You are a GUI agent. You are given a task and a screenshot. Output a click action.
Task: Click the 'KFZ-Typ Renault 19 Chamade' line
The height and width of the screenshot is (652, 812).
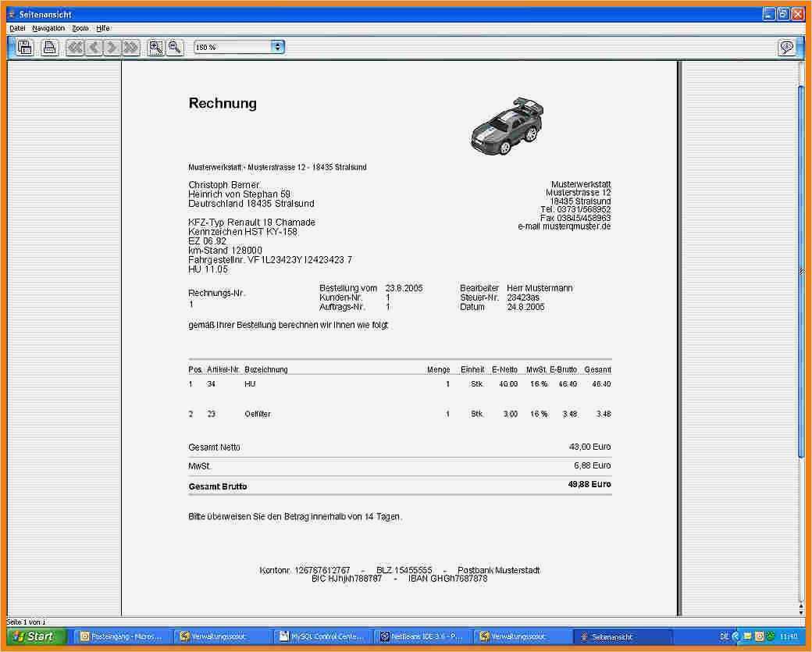(251, 223)
